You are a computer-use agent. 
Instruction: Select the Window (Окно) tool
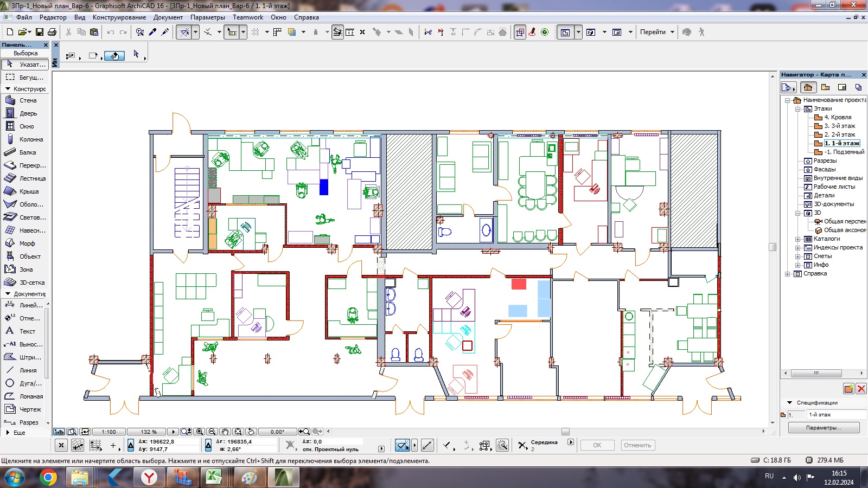point(25,126)
